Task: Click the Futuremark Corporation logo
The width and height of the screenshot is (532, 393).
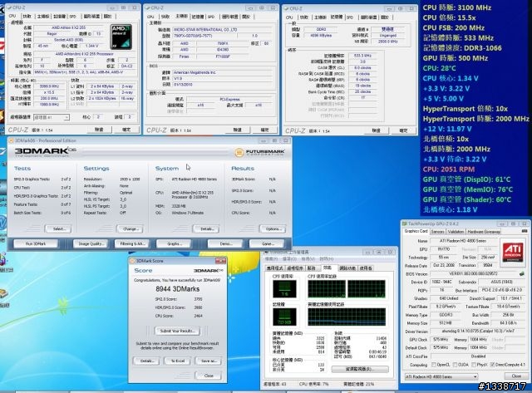Action: [259, 153]
